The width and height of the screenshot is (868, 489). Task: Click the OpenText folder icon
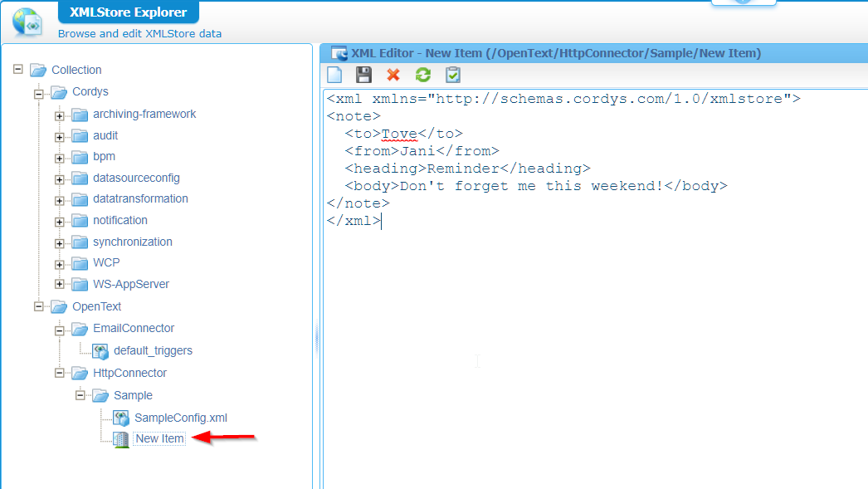click(59, 307)
